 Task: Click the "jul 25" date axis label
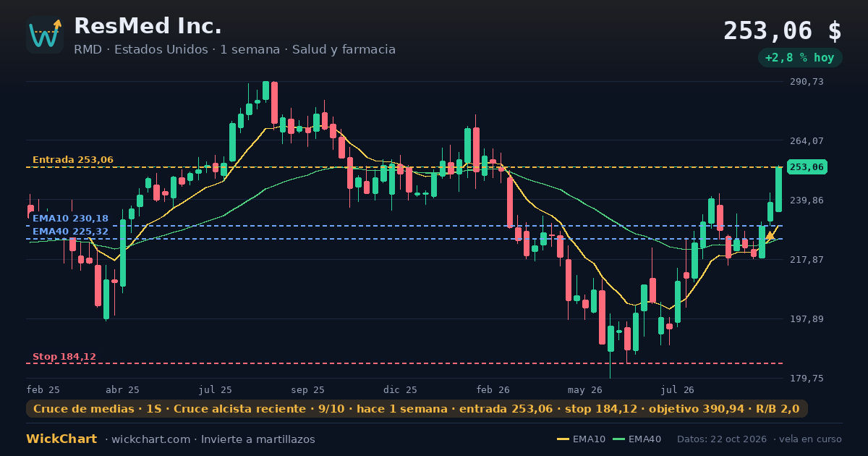(216, 389)
